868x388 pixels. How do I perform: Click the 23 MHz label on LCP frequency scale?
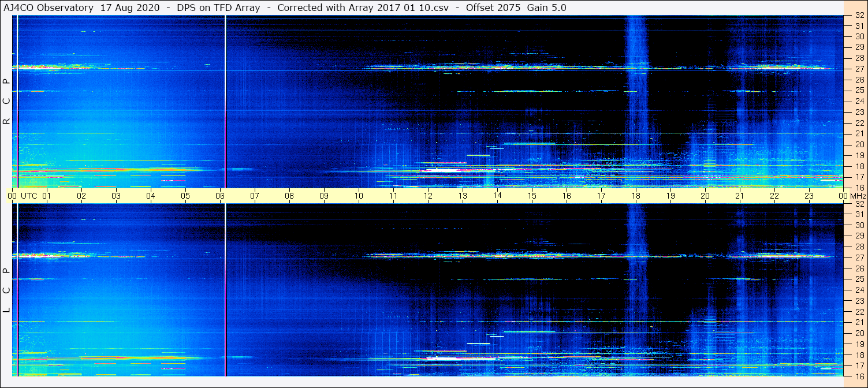click(x=859, y=301)
